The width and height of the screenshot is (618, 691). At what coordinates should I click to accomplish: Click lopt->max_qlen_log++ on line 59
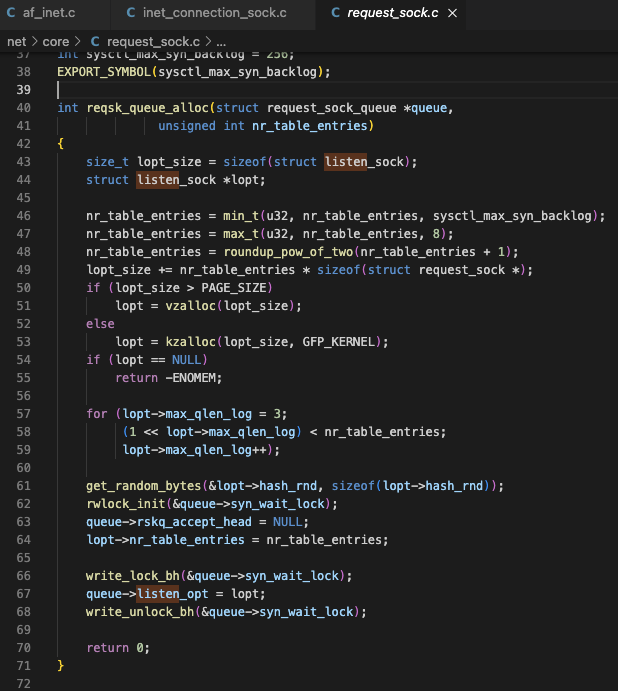point(194,450)
